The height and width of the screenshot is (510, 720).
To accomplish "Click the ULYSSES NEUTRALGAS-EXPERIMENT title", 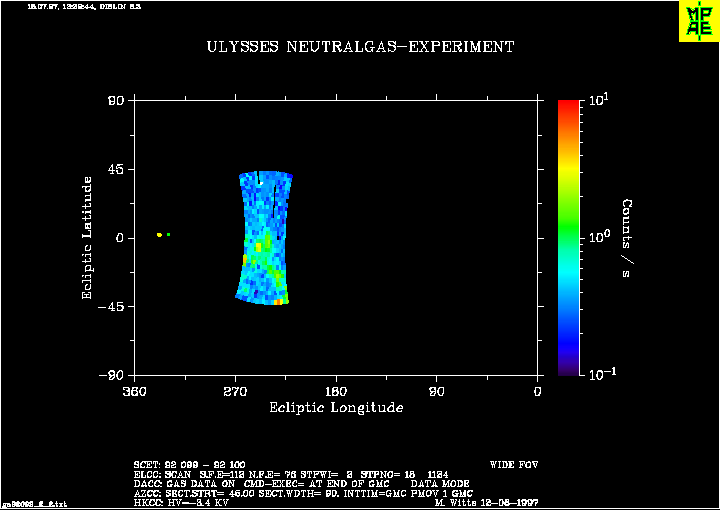I will click(x=360, y=47).
